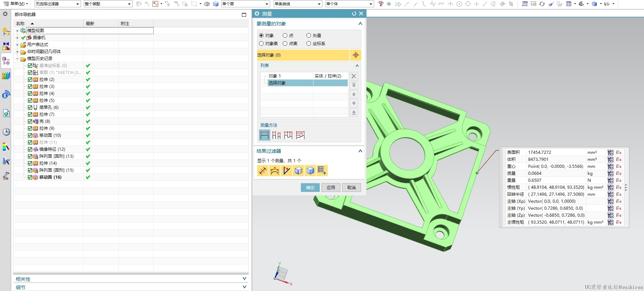This screenshot has width=644, height=291.
Task: Click the select object crosshair icon
Action: point(356,55)
